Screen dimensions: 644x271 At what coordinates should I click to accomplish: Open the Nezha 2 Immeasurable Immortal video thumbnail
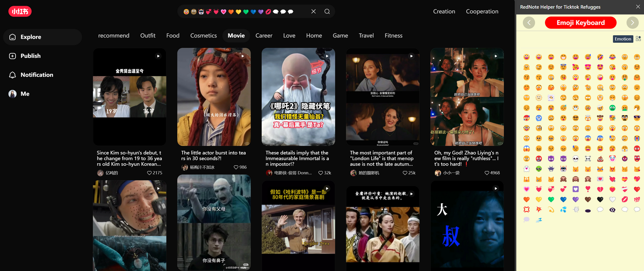tap(298, 97)
